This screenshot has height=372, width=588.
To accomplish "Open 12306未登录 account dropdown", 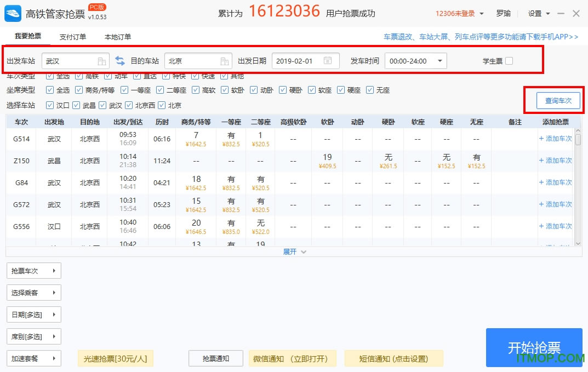I will pos(459,14).
